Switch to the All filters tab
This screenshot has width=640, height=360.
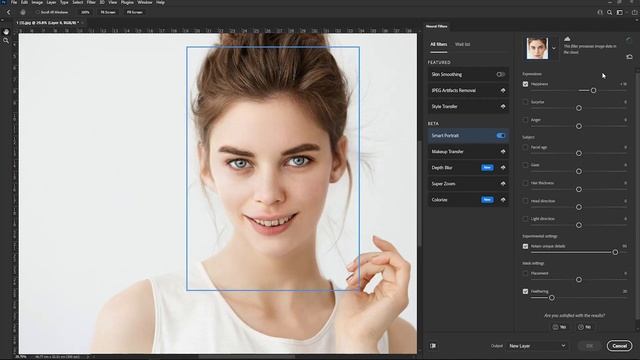439,44
